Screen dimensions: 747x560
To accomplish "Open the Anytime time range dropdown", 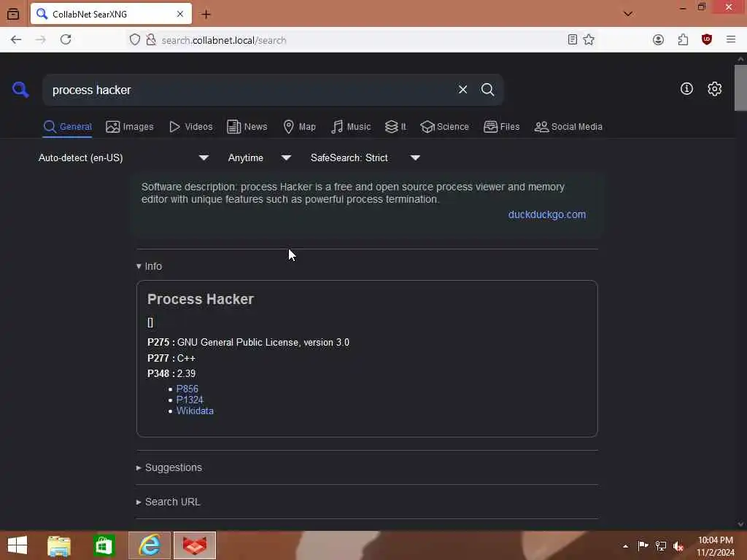I will tap(260, 157).
